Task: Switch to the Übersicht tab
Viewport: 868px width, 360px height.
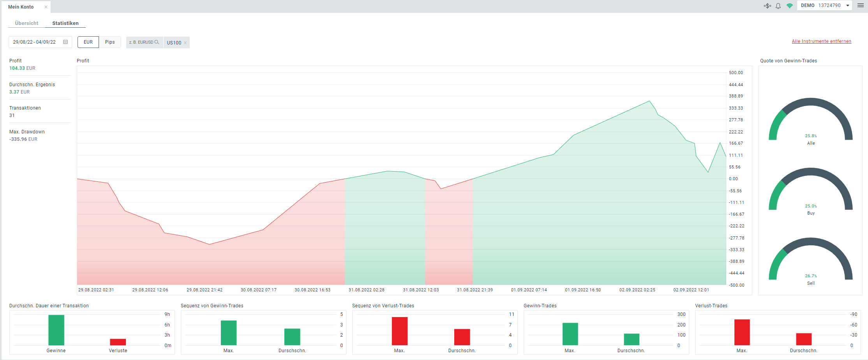Action: coord(26,23)
